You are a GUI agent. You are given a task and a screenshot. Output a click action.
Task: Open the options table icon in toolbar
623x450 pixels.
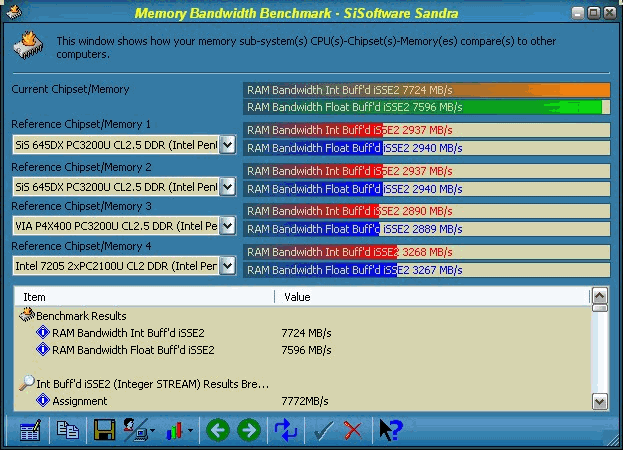coord(30,430)
